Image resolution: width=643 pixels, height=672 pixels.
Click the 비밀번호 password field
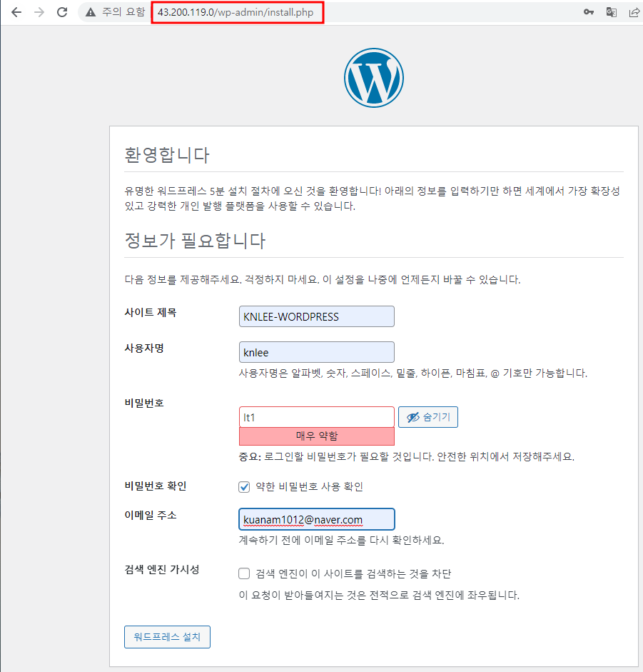(317, 417)
